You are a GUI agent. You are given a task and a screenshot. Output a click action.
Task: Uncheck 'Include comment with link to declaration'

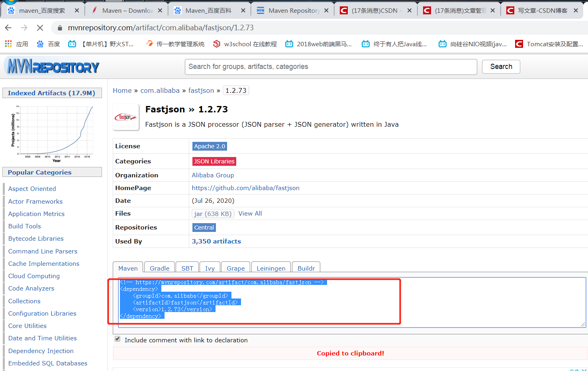point(117,338)
